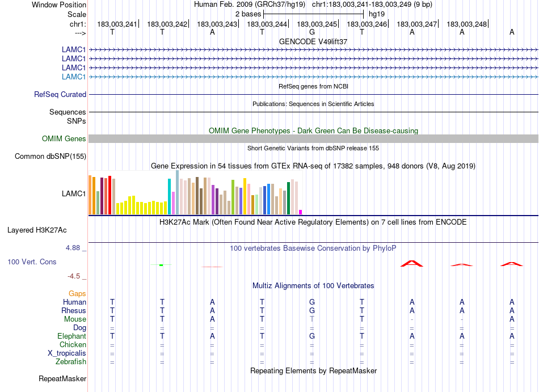Click the LAMC1 label beside the GTEx chart

tap(74, 194)
